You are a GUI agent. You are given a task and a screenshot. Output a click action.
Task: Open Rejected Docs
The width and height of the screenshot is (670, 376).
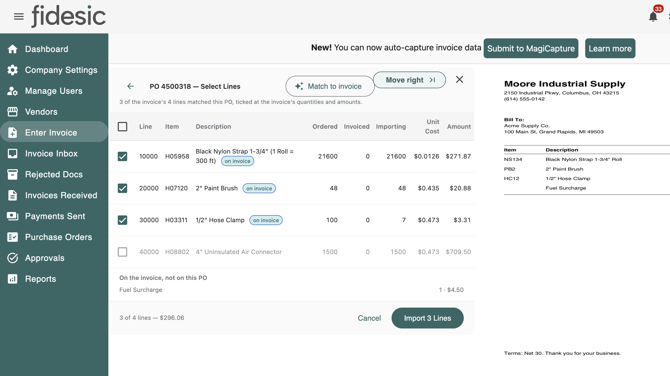(x=54, y=174)
